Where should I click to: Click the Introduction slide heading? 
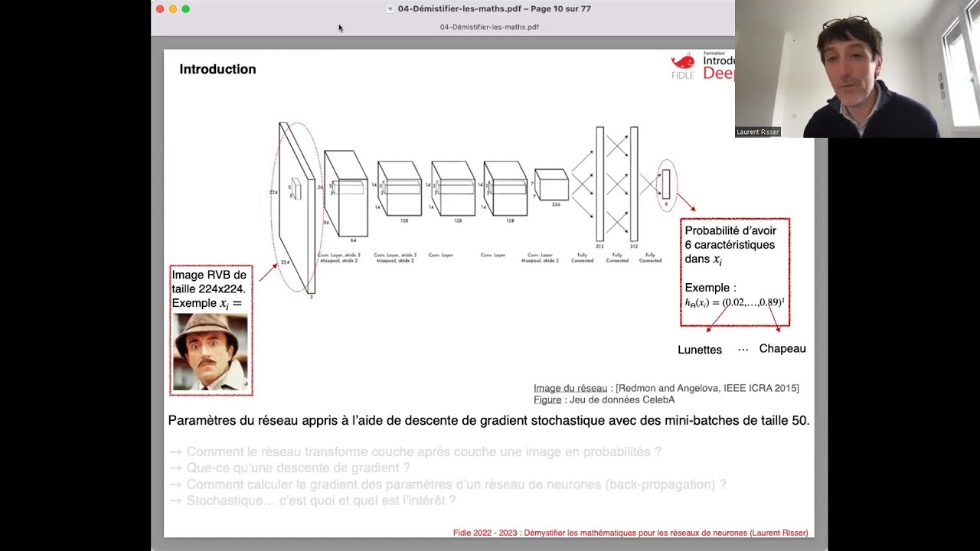click(217, 69)
